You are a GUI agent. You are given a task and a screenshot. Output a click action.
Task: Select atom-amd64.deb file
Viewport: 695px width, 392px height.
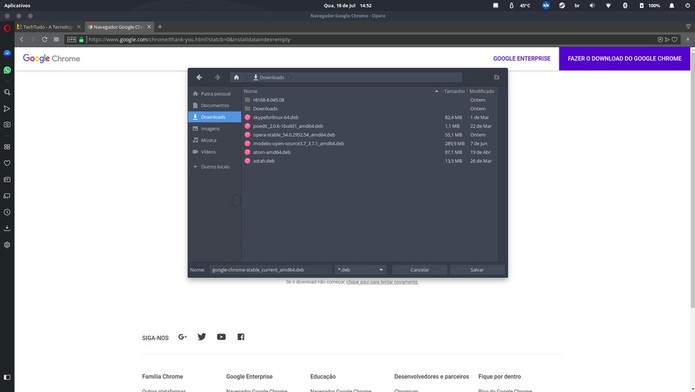[370, 152]
